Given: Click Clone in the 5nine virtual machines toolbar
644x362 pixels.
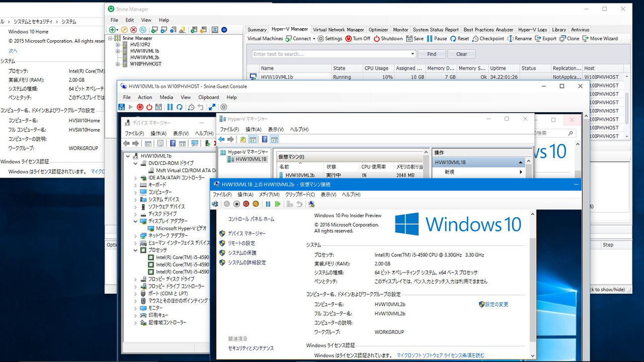Looking at the screenshot, I should click(570, 39).
